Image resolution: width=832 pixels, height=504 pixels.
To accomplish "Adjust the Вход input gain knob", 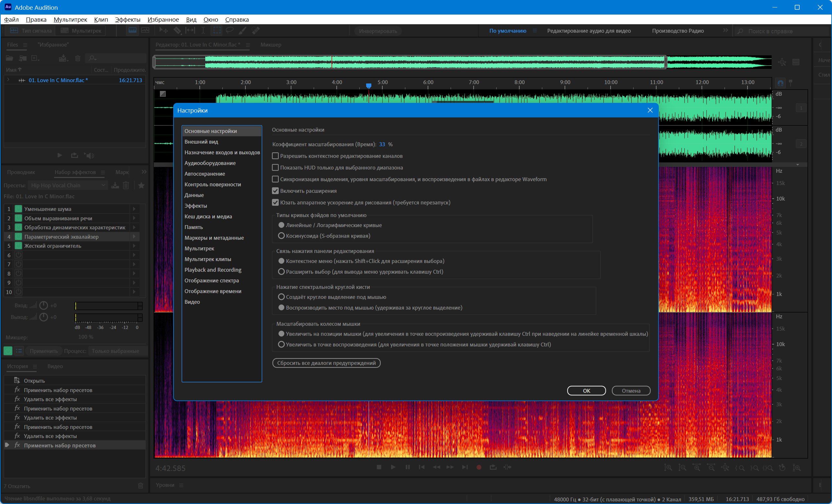I will 44,305.
